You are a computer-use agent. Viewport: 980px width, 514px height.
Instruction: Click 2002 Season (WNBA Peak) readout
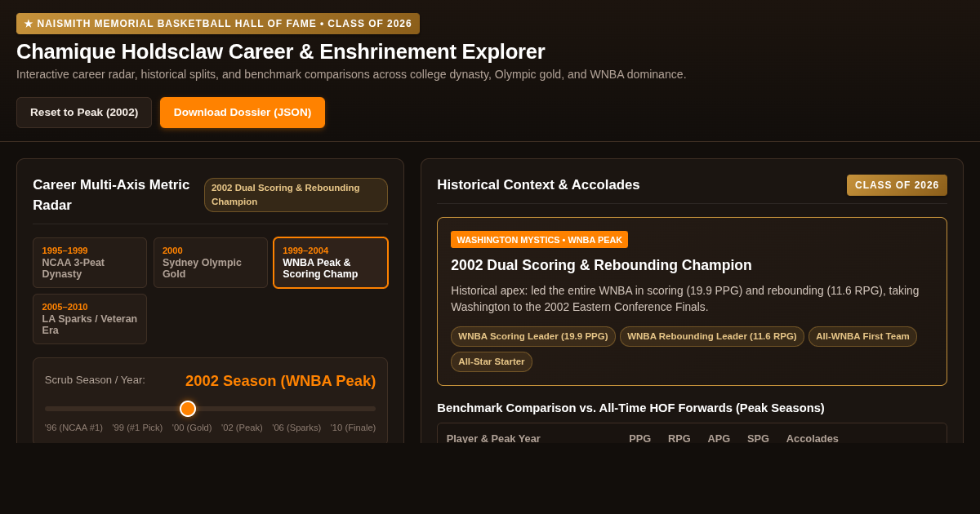coord(280,381)
